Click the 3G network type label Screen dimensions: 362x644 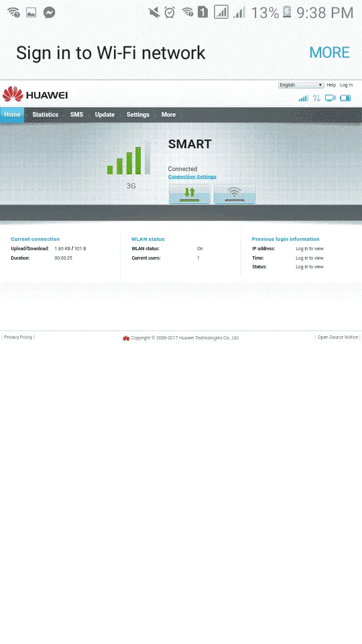click(131, 186)
